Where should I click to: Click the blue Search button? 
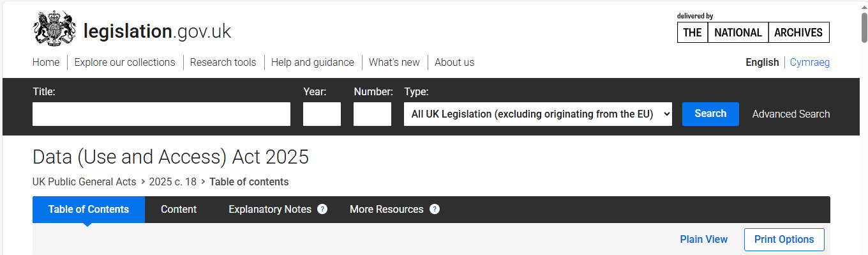(x=710, y=114)
